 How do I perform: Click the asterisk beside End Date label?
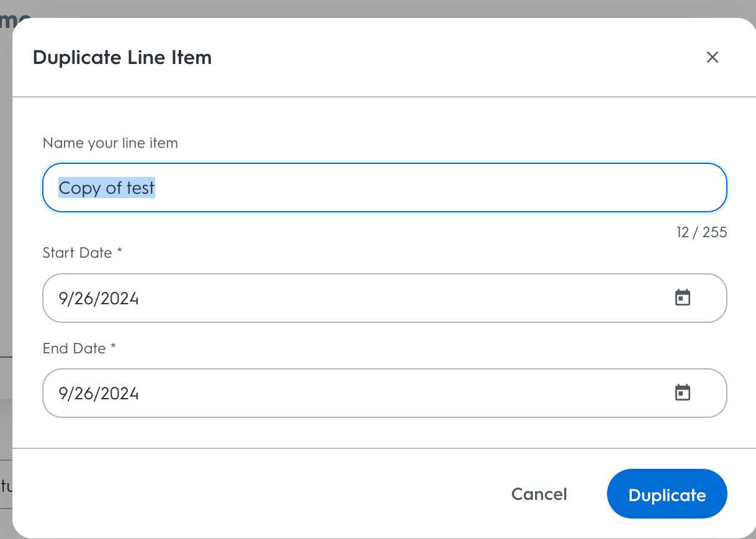click(x=113, y=348)
